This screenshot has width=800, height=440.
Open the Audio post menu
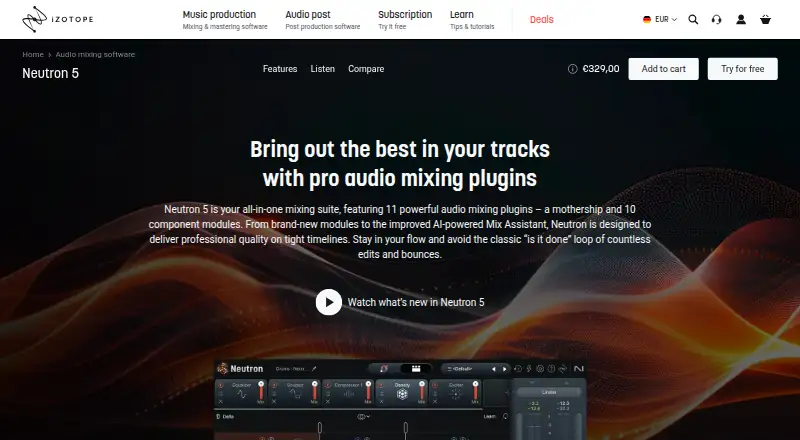tap(322, 19)
